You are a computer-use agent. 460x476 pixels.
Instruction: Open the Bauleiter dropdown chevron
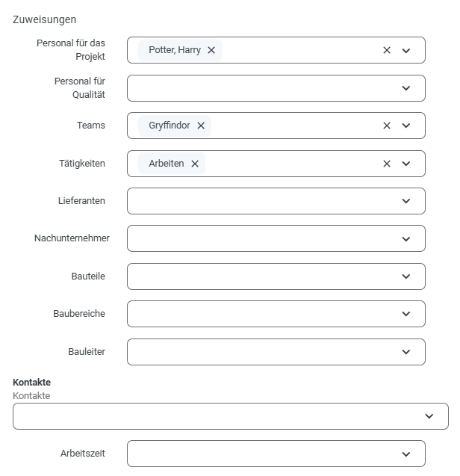click(406, 352)
